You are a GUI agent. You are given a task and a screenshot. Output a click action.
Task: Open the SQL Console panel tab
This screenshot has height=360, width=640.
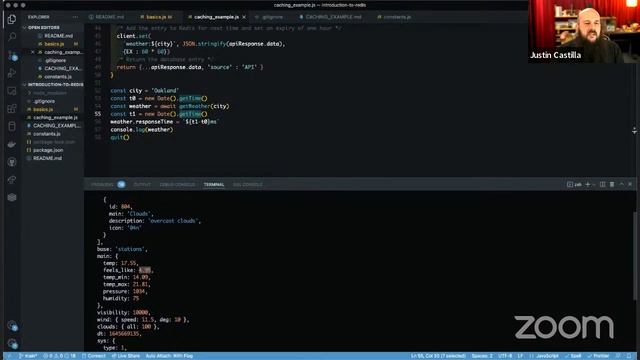point(248,184)
